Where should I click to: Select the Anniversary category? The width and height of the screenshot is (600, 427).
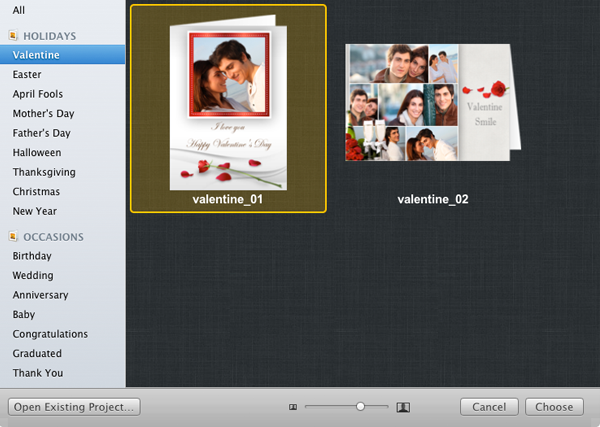tap(40, 295)
